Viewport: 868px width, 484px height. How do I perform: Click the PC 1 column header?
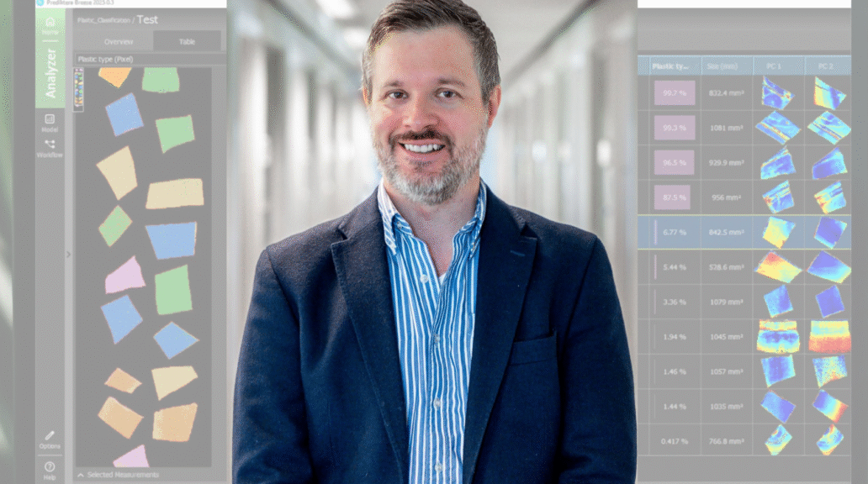click(x=778, y=65)
